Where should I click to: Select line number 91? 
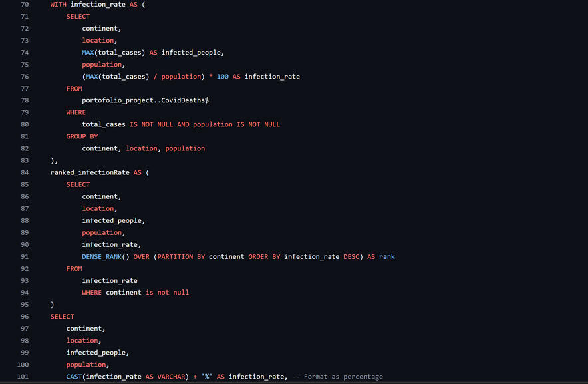[24, 257]
